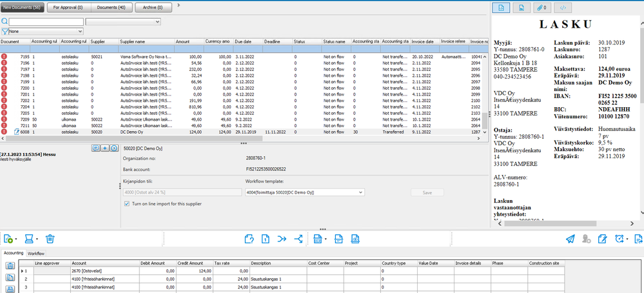Image resolution: width=644 pixels, height=293 pixels.
Task: Open the invoice image view icon
Action: [x=501, y=7]
